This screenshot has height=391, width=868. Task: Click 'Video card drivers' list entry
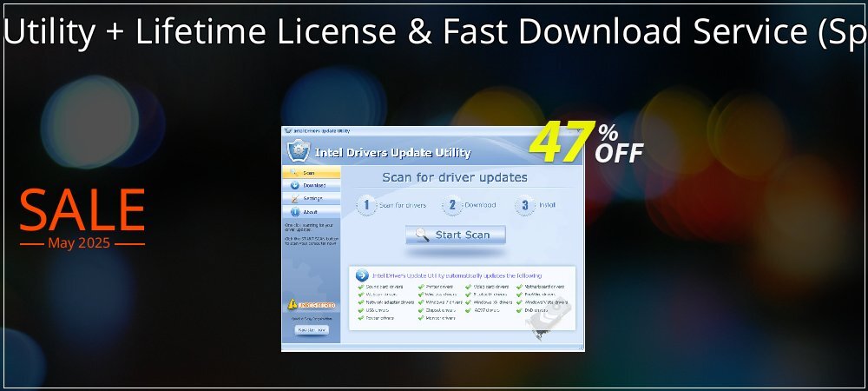(x=487, y=287)
